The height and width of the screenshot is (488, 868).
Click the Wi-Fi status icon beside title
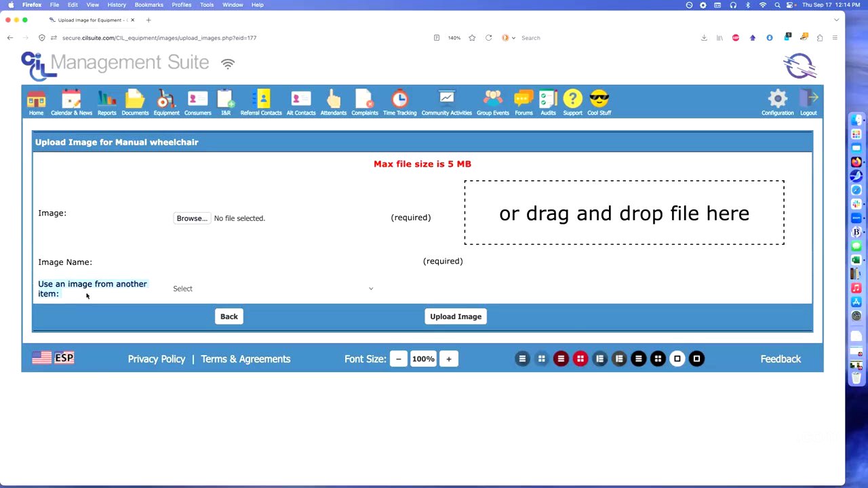(228, 64)
